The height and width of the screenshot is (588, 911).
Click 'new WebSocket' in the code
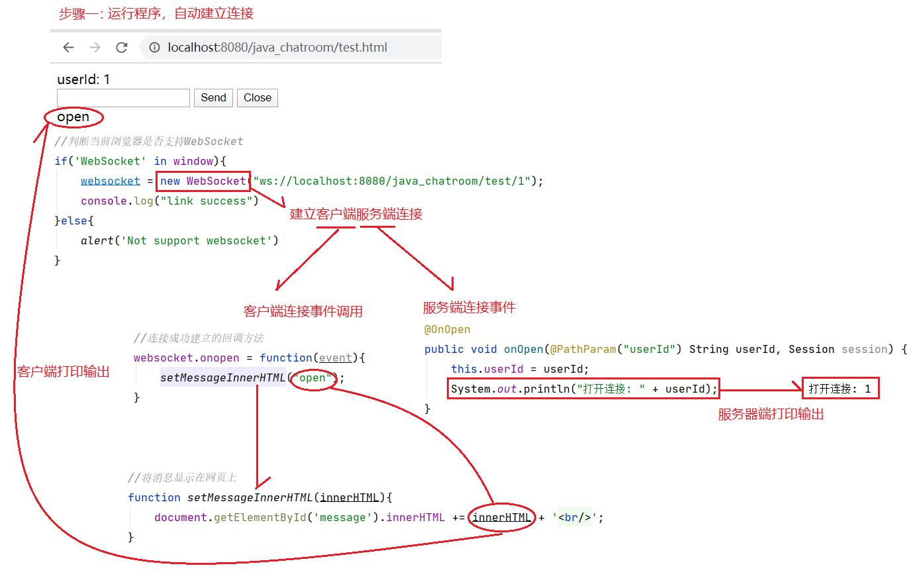(203, 181)
